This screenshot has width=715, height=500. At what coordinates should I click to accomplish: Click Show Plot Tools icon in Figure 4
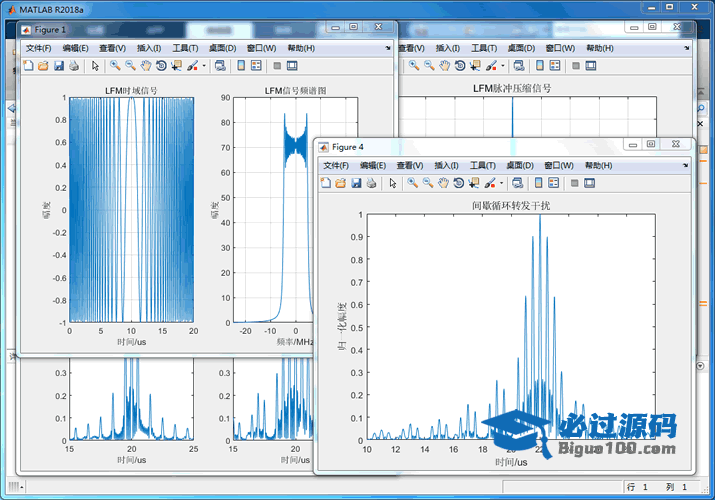tap(590, 183)
